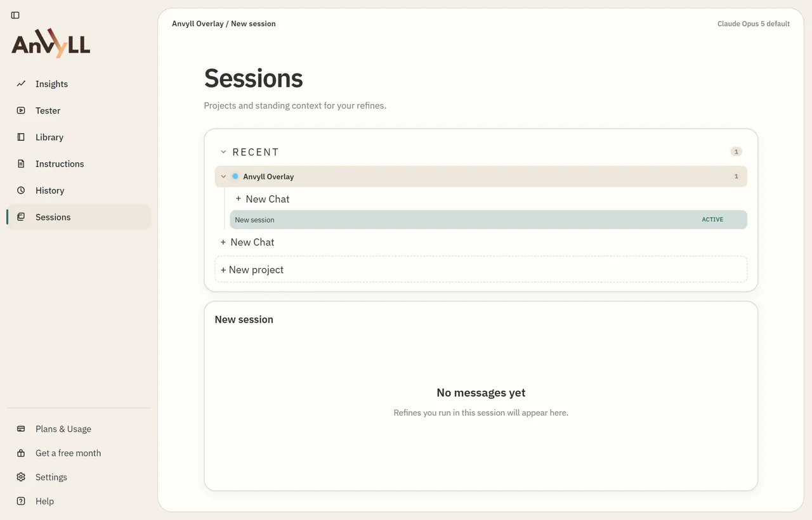812x520 pixels.
Task: Click the Claude Opus 5 default label
Action: 754,23
